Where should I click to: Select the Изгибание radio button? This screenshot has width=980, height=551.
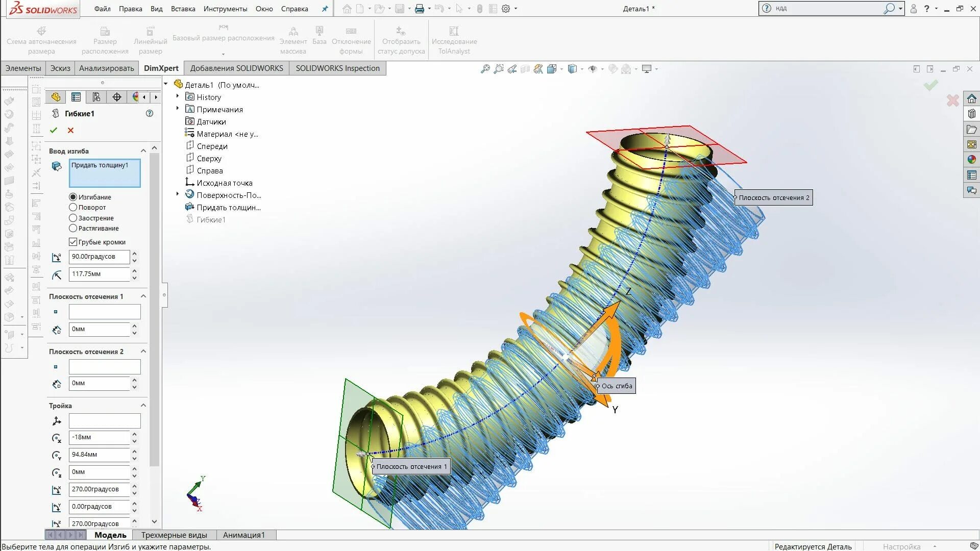click(x=73, y=197)
